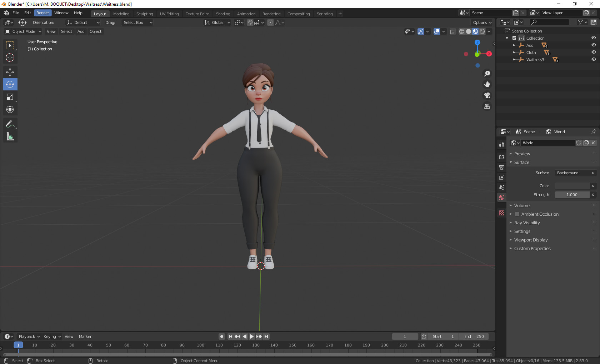Open the Object Mode dropdown
Screen dimensions: 600x364
[23, 31]
